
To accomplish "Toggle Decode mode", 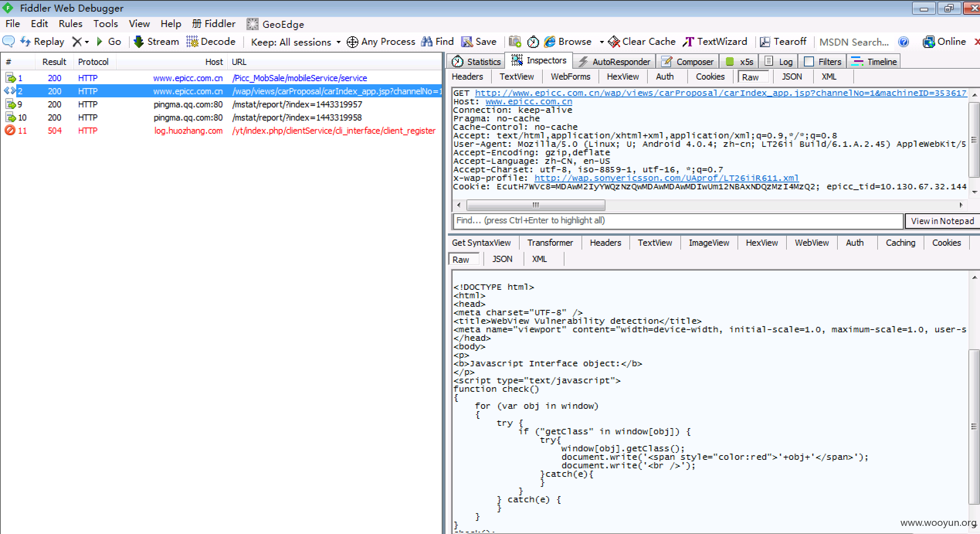I will [211, 41].
